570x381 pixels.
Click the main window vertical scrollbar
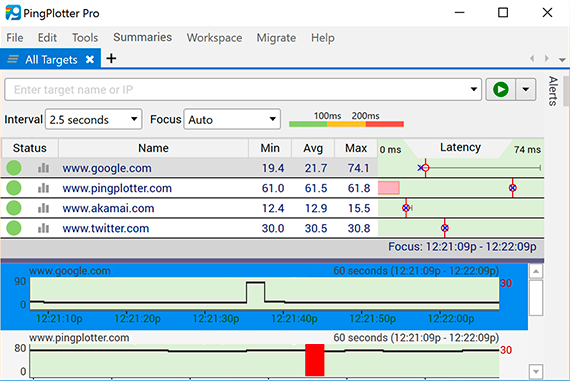[566, 91]
